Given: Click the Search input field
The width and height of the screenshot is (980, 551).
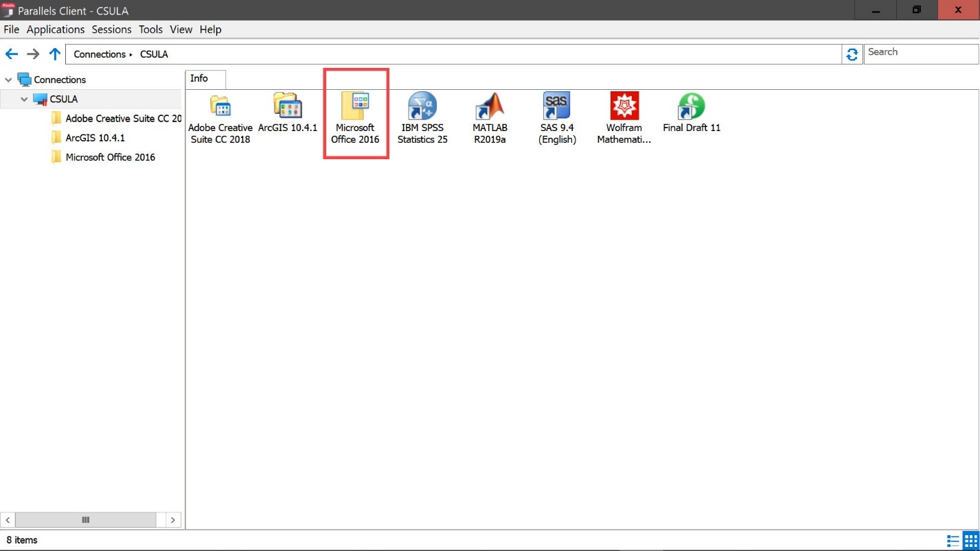Looking at the screenshot, I should (x=920, y=52).
